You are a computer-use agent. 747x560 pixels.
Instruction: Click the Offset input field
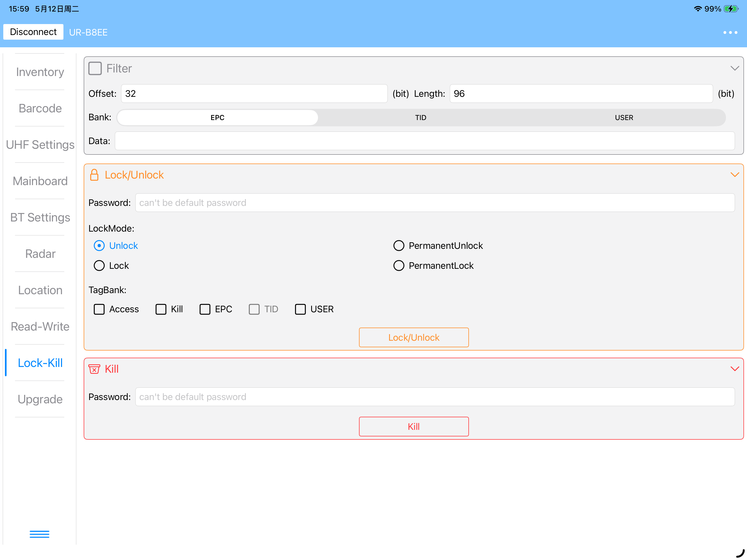[x=254, y=94]
